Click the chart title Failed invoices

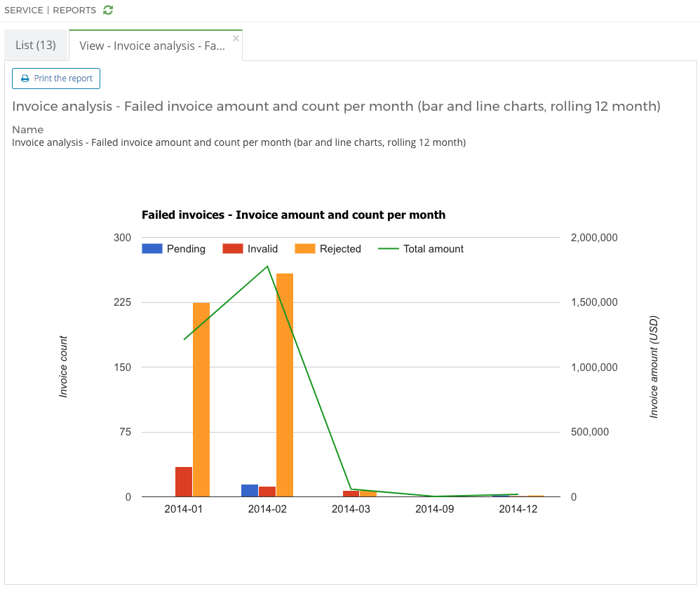pyautogui.click(x=293, y=215)
